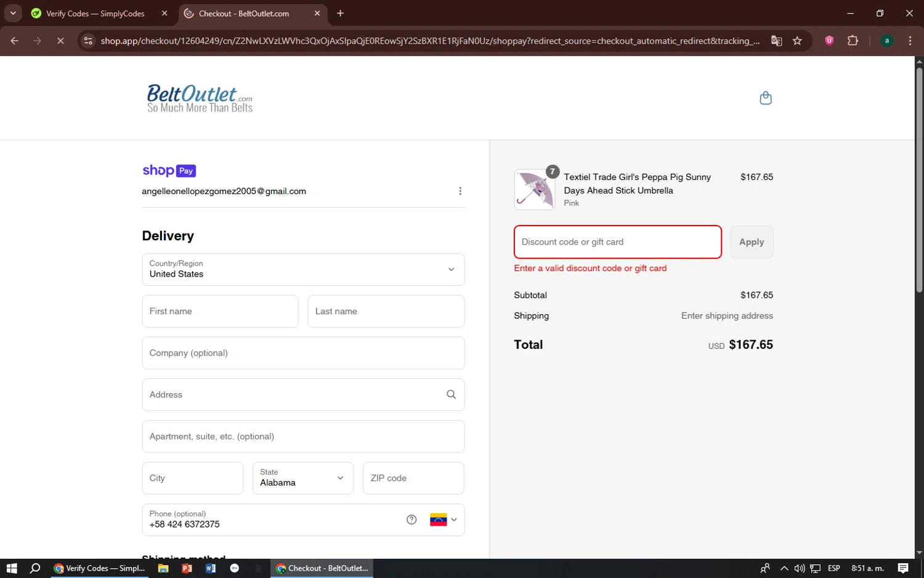Image resolution: width=924 pixels, height=578 pixels.
Task: Click the Last name field
Action: pyautogui.click(x=386, y=311)
